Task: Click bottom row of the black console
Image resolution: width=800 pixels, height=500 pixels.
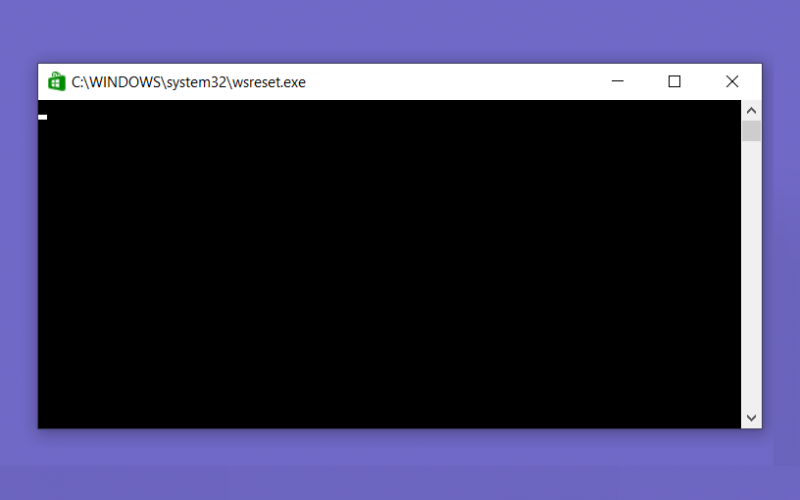Action: 389,421
